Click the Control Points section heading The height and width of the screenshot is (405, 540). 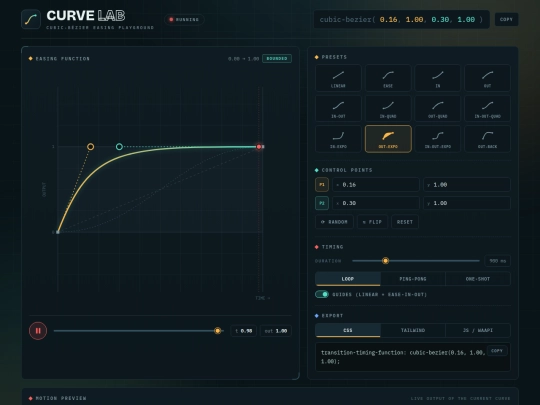click(x=347, y=170)
